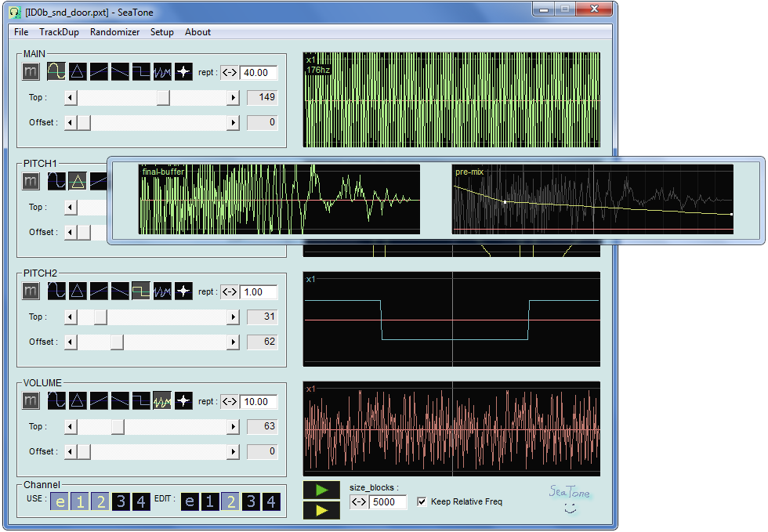Pick the square waveform in PITCH2
This screenshot has height=532, width=768.
click(x=141, y=291)
